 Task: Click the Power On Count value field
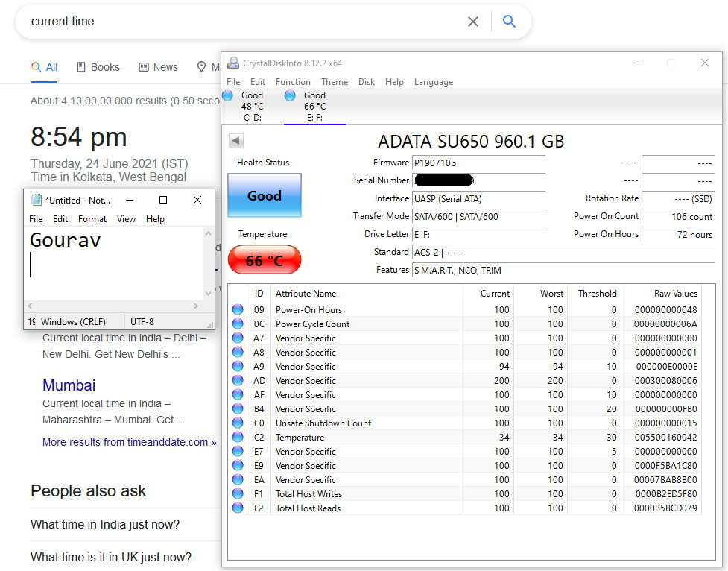678,216
